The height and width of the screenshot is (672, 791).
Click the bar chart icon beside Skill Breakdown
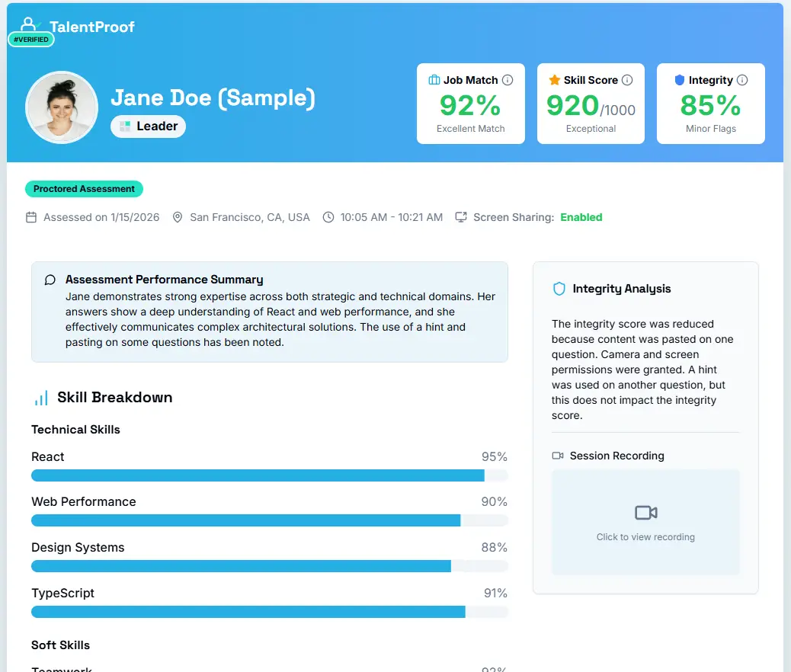click(42, 396)
